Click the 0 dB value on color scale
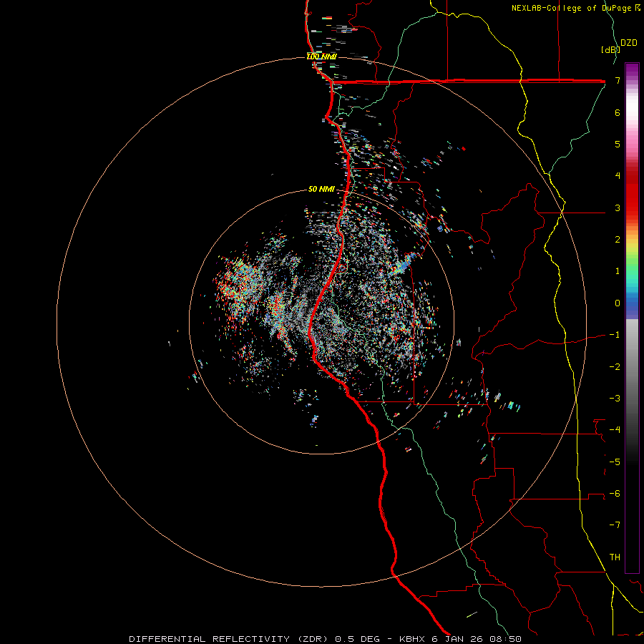 [618, 303]
